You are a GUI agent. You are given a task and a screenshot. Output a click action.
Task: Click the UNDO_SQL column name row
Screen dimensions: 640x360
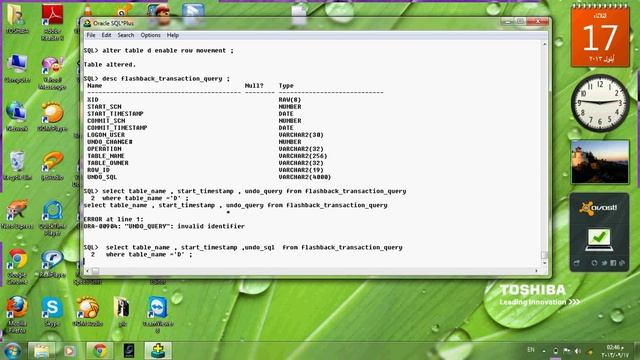tap(102, 177)
